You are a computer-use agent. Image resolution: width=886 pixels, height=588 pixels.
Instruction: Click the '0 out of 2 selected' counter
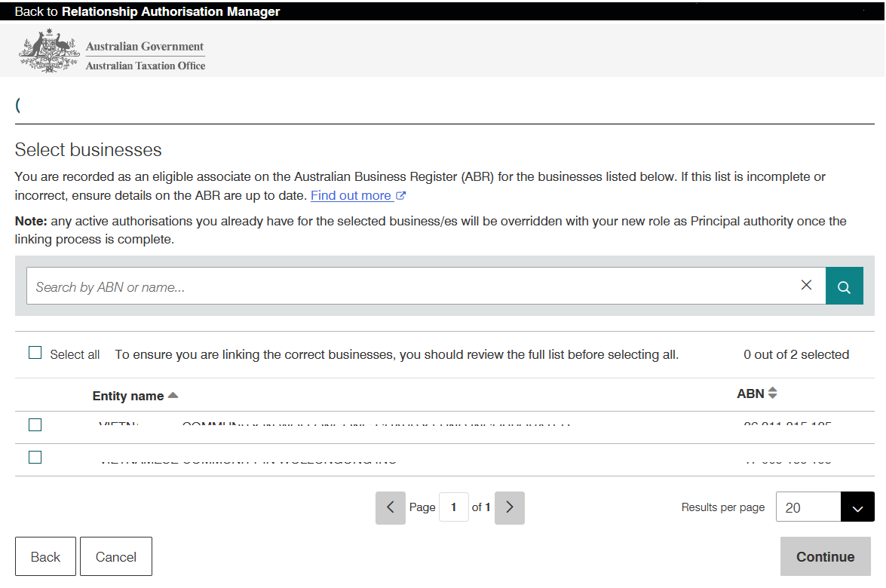click(796, 355)
